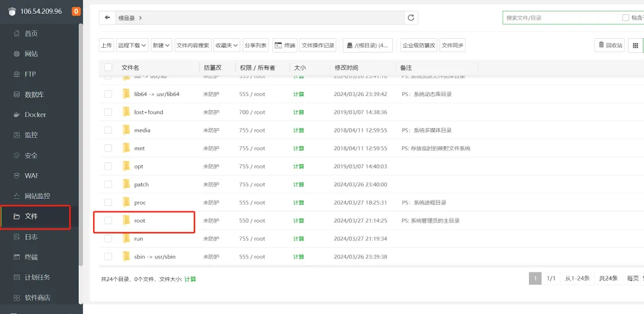Open the database (数据库) menu
The width and height of the screenshot is (644, 314).
point(35,94)
